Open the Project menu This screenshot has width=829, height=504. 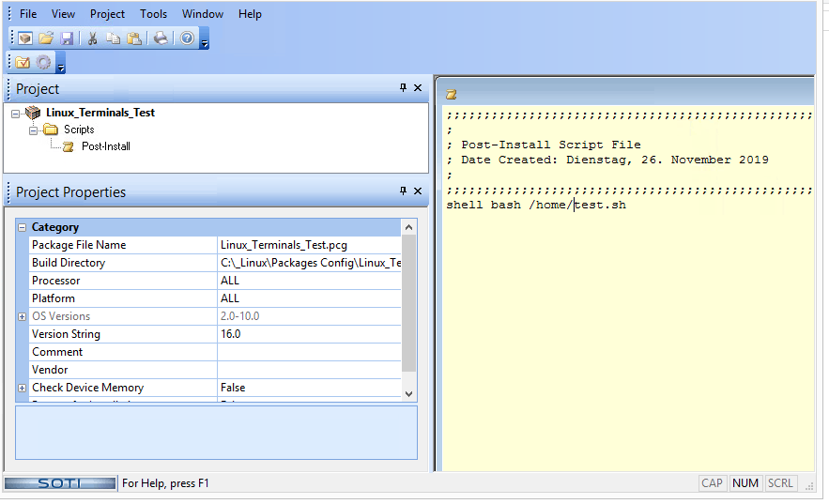(107, 14)
